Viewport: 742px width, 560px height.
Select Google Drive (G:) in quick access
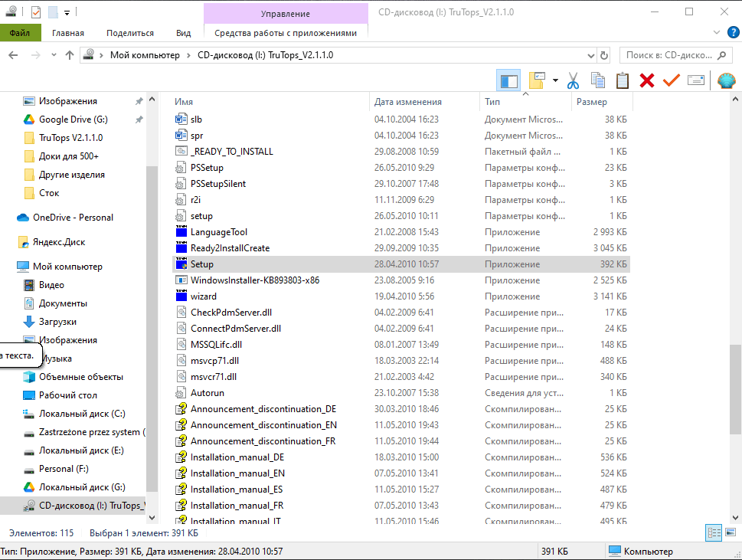coord(74,120)
